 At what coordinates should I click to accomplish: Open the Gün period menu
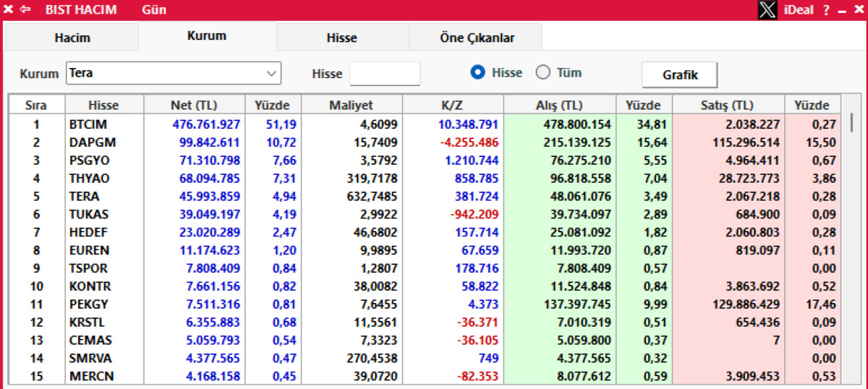coord(154,10)
